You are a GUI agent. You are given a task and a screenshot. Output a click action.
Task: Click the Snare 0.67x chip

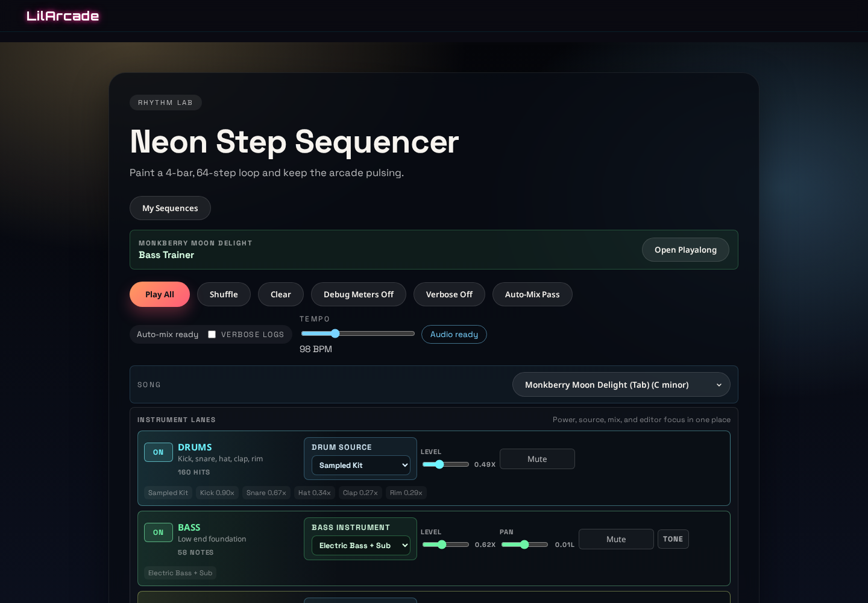(266, 493)
